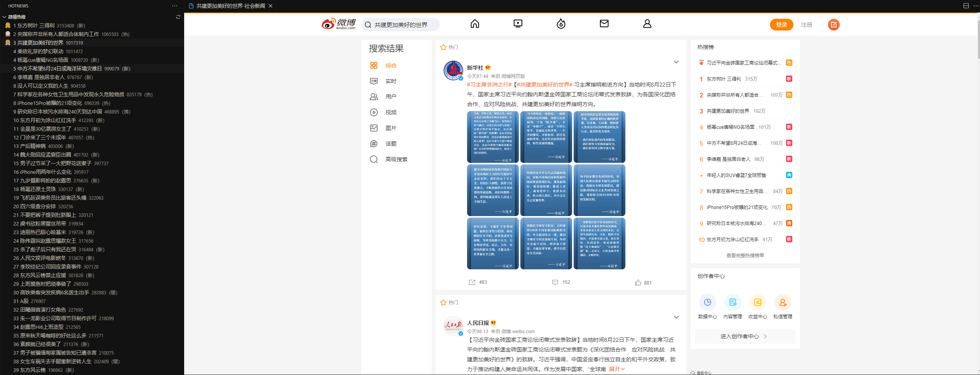Click the search input field
Image resolution: width=980 pixels, height=375 pixels.
pyautogui.click(x=400, y=25)
